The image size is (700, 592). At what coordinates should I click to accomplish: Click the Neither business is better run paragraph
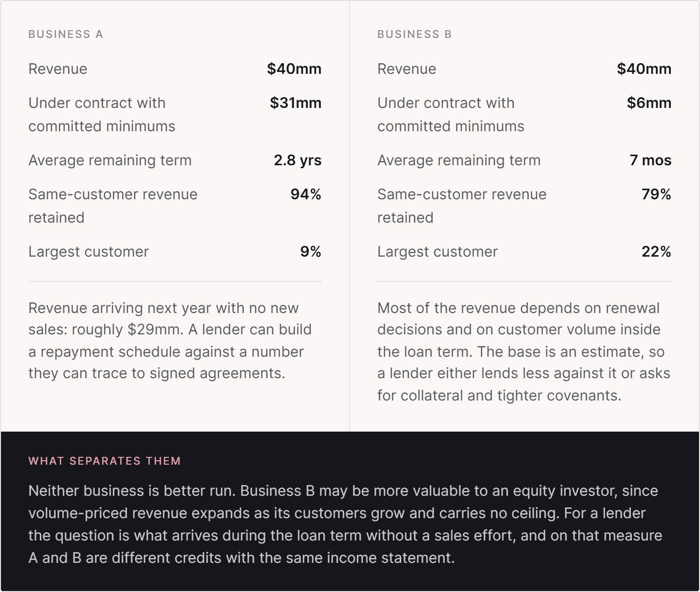[345, 524]
